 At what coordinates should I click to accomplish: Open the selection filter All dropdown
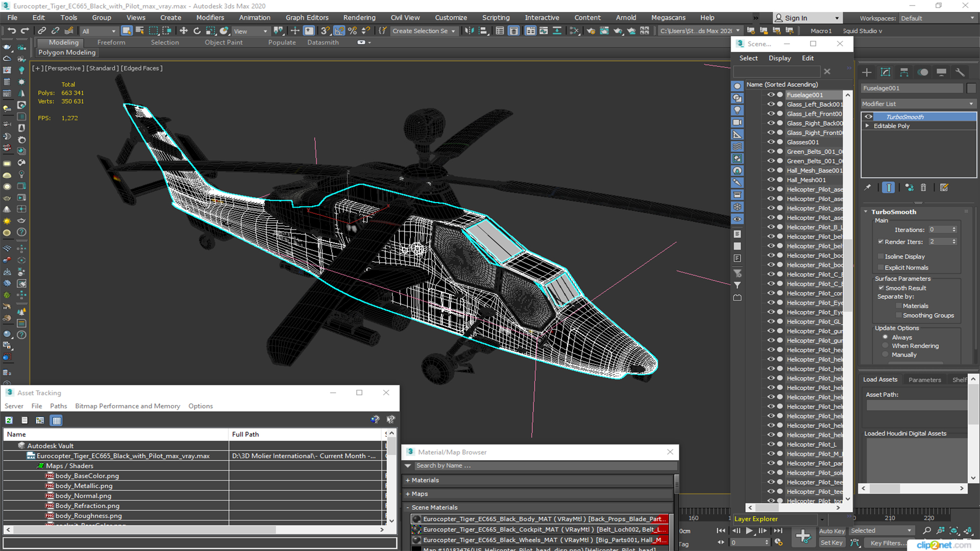tap(99, 31)
